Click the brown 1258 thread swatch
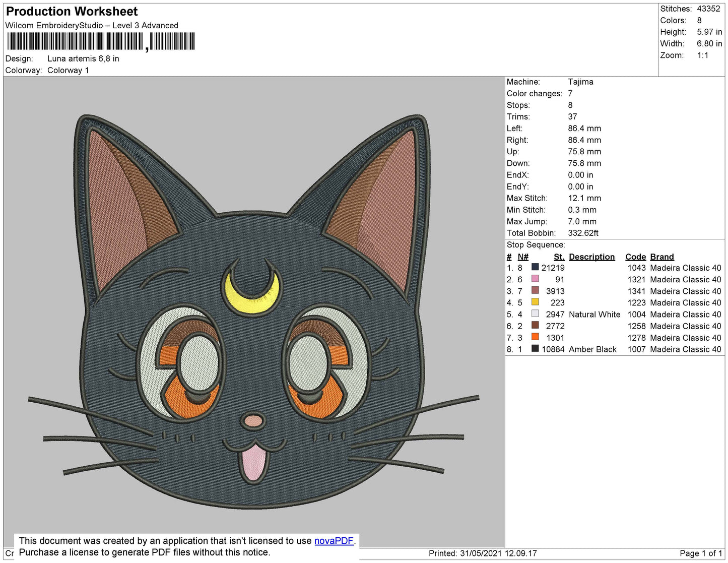This screenshot has height=563, width=728. pos(535,325)
